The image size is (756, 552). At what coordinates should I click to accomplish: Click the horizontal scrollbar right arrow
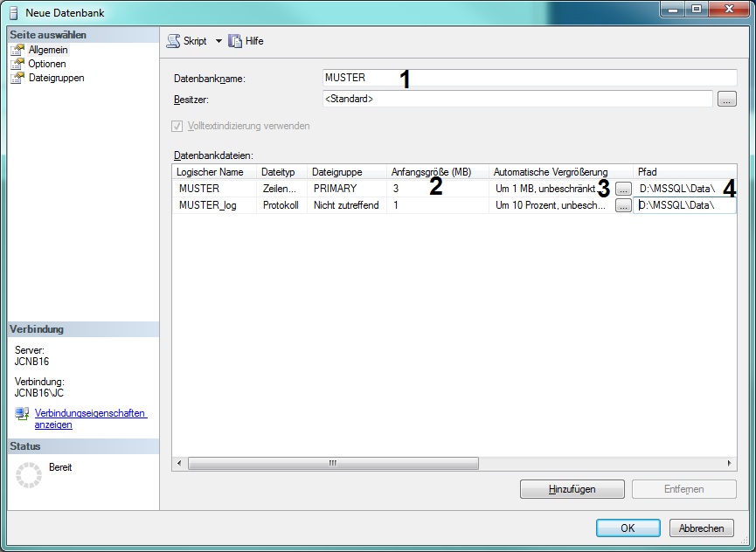pos(729,464)
